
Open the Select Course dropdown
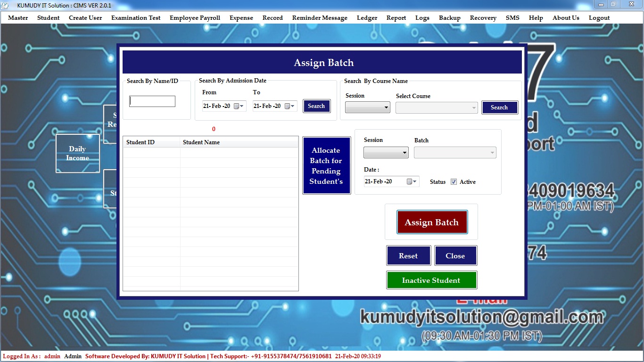pyautogui.click(x=437, y=107)
